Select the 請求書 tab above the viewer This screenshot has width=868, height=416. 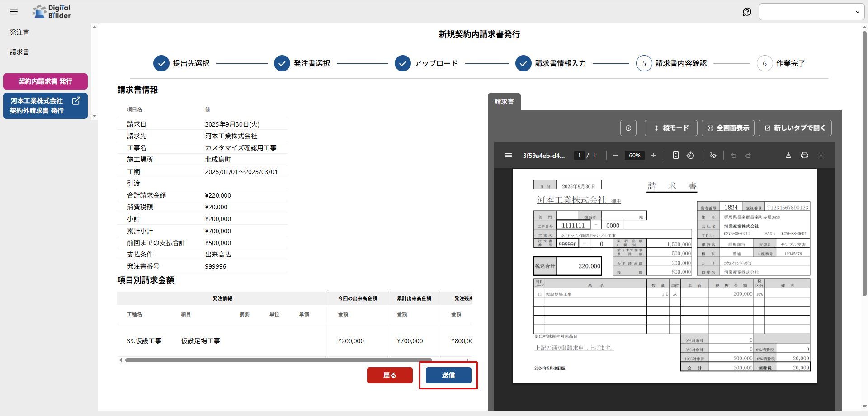[x=504, y=102]
